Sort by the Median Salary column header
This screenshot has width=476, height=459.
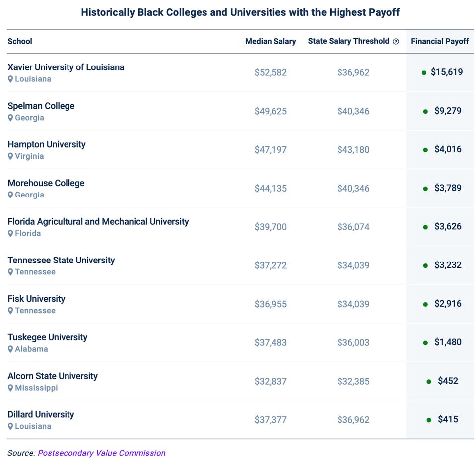click(x=271, y=42)
